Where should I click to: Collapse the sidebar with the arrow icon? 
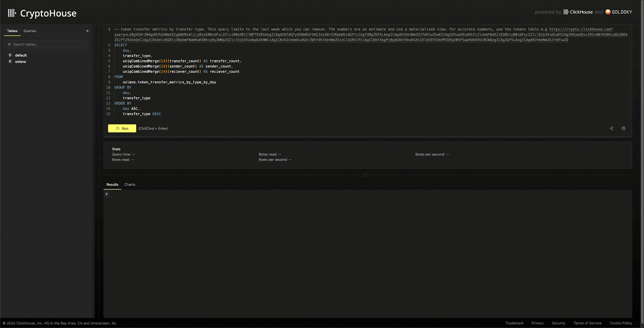click(x=88, y=31)
